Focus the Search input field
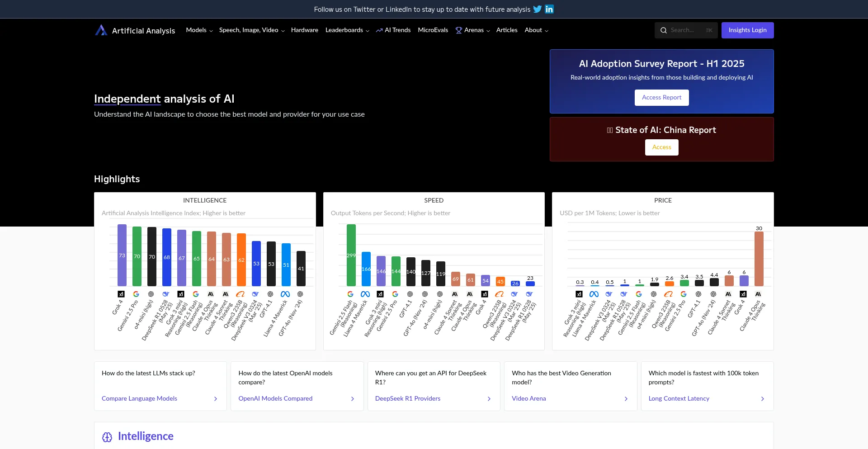The width and height of the screenshot is (868, 449). click(x=686, y=30)
